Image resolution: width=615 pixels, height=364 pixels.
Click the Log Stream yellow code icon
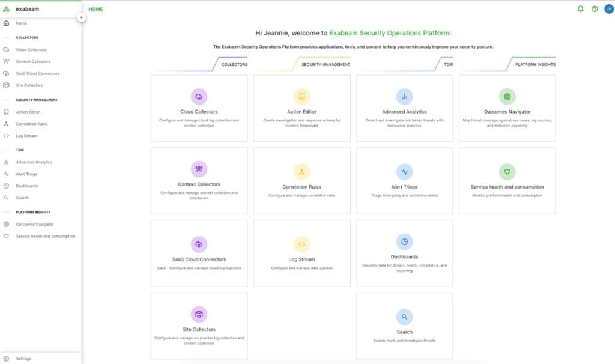coord(301,244)
